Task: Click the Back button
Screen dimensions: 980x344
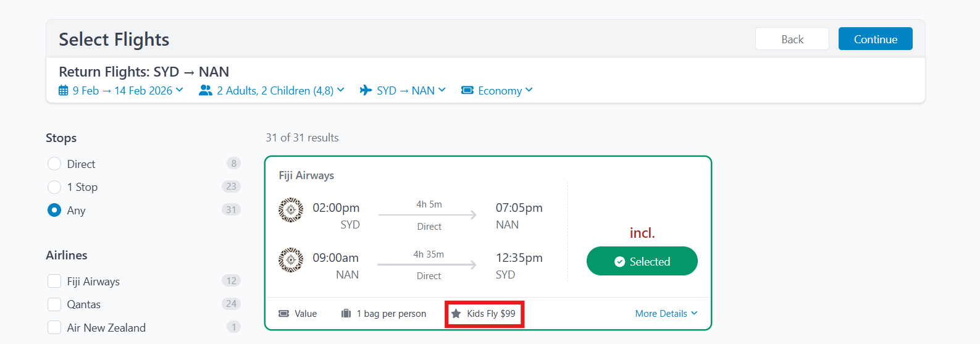Action: click(792, 39)
